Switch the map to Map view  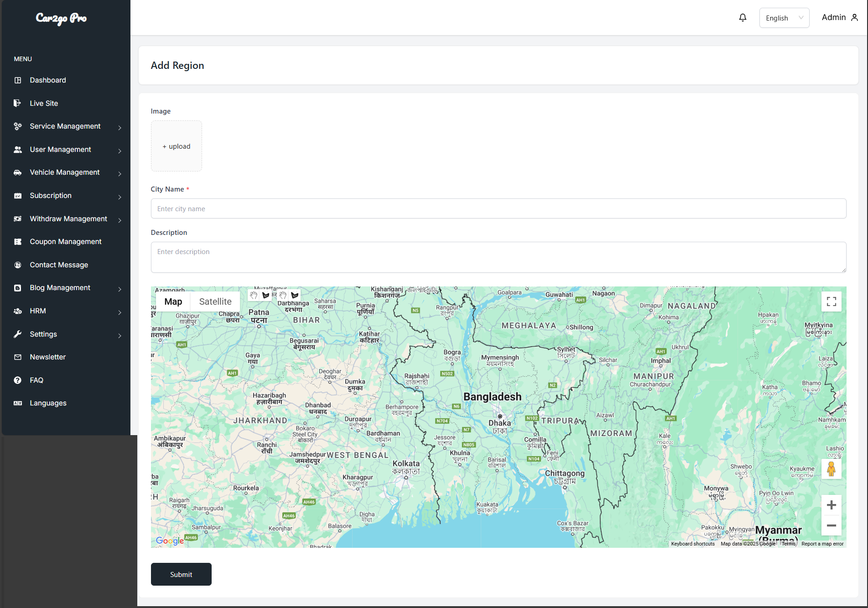point(173,301)
